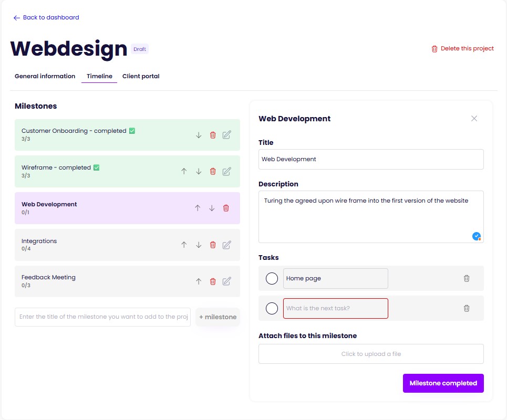Delete the Home page task

[467, 278]
